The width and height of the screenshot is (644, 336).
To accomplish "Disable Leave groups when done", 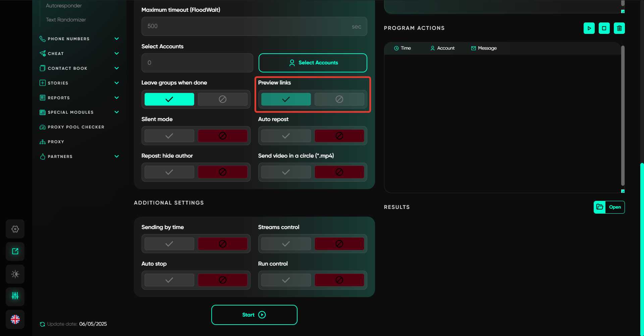I will coord(222,99).
